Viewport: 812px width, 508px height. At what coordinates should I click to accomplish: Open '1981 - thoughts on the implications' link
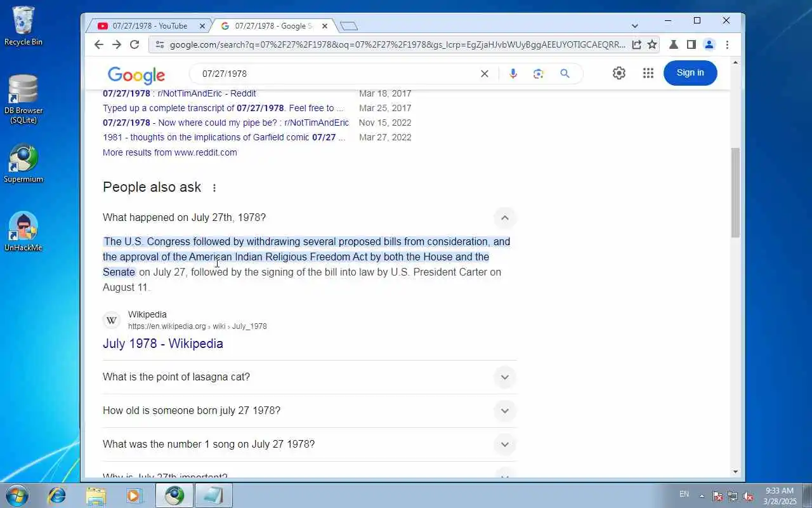click(224, 137)
